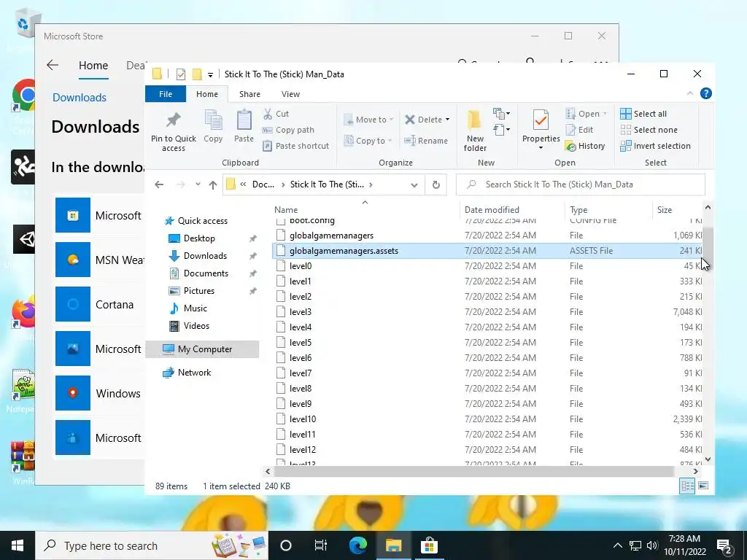Click the Copy ribbon icon

point(213,126)
